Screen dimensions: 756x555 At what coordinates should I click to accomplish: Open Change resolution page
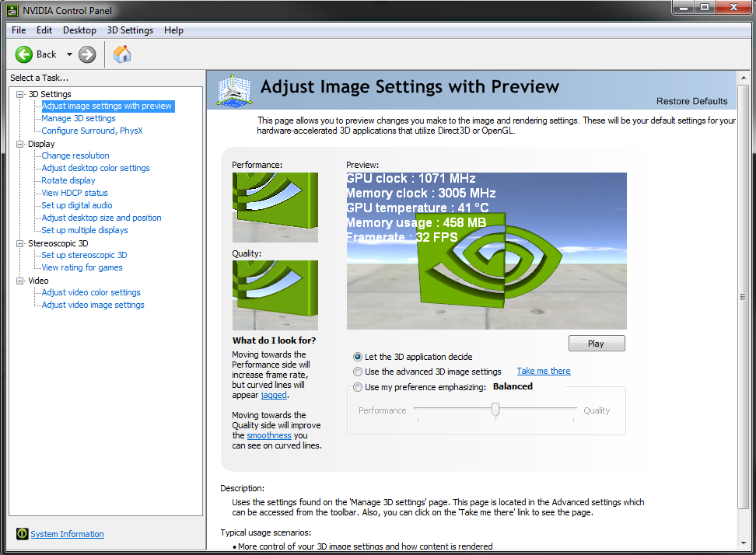point(75,155)
